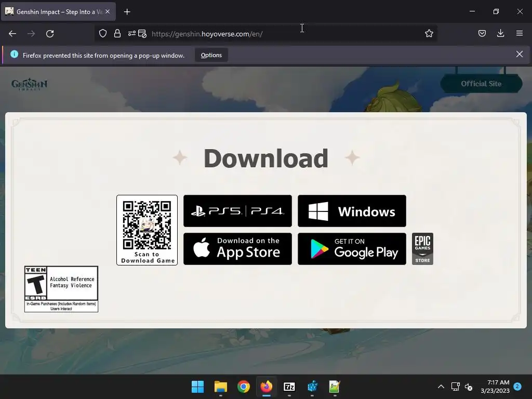Click the Genshin Impact logo

tap(29, 84)
